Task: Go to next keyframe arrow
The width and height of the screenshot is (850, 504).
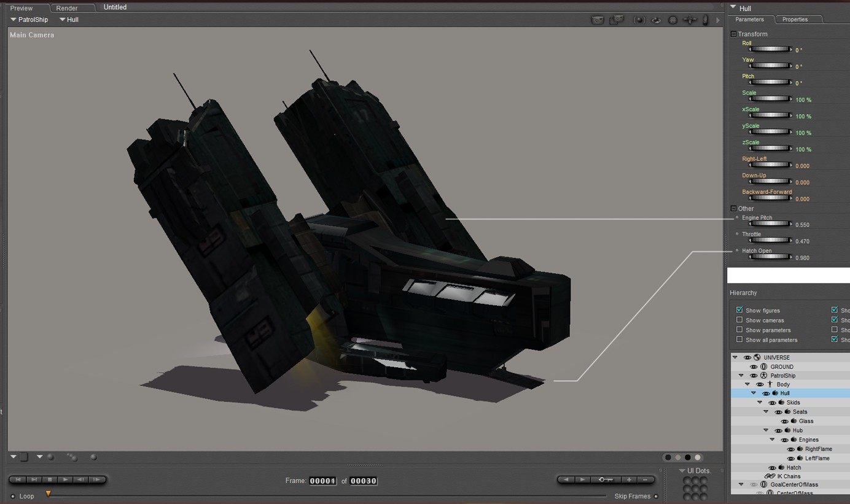Action: (x=582, y=479)
